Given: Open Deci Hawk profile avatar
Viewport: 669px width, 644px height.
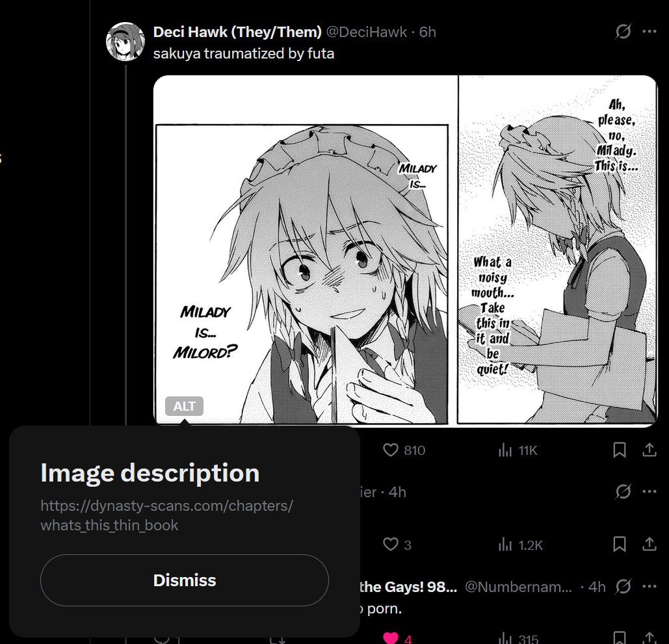Looking at the screenshot, I should coord(125,42).
